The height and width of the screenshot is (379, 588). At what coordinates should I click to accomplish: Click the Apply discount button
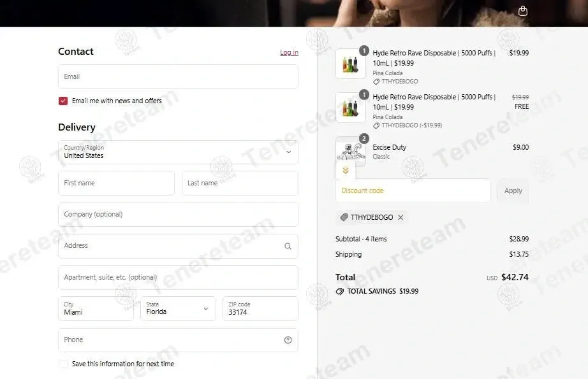click(x=513, y=190)
